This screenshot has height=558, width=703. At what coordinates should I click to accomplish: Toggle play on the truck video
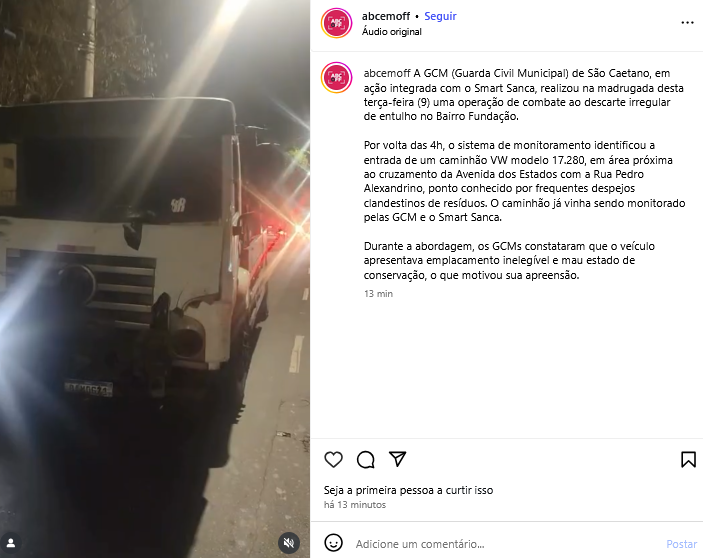(x=155, y=279)
